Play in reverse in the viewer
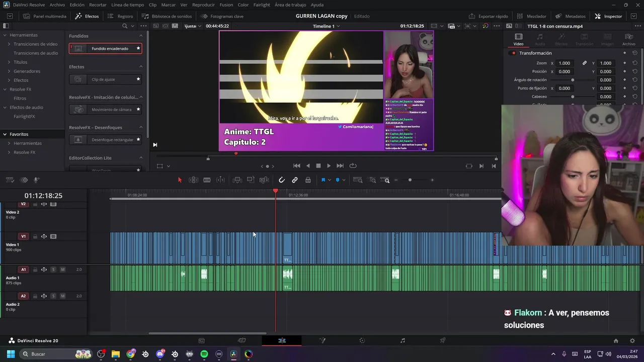644x362 pixels. click(308, 166)
